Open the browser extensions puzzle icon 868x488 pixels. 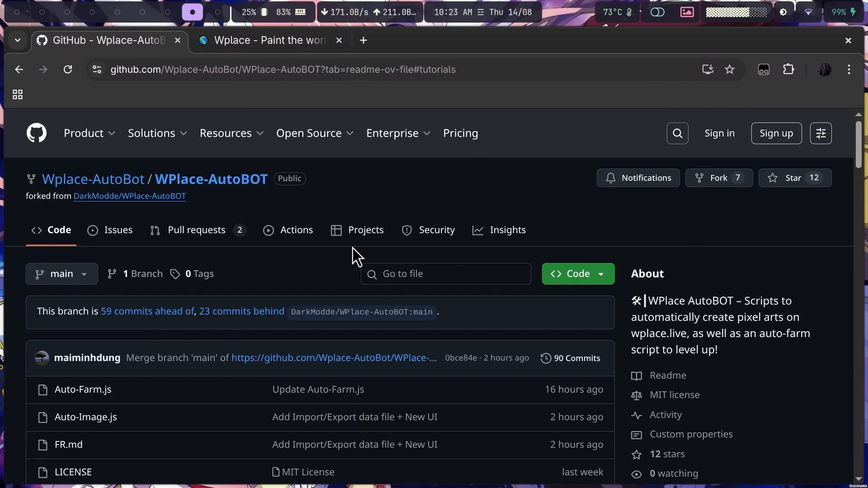[x=788, y=69]
